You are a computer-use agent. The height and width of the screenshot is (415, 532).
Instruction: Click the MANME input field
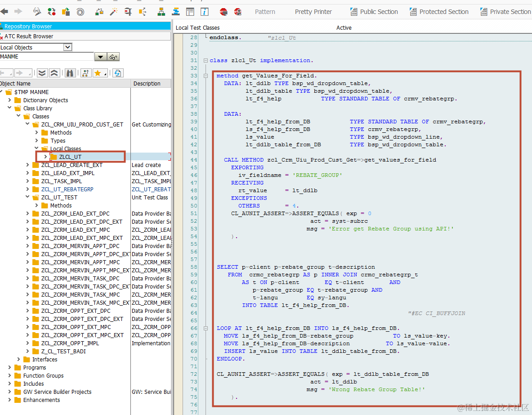pos(47,57)
